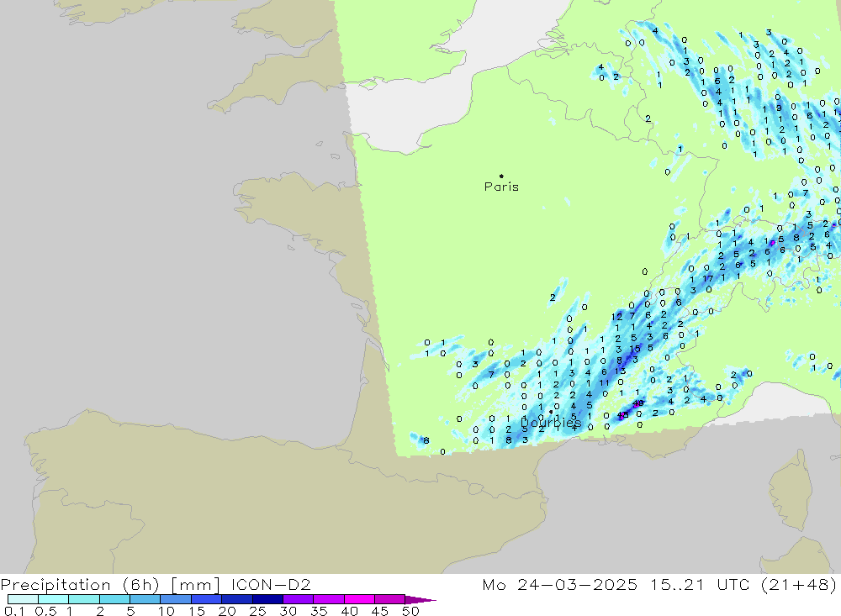This screenshot has height=616, width=841.
Task: Click the 15..21 UTC time range
Action: click(x=699, y=584)
